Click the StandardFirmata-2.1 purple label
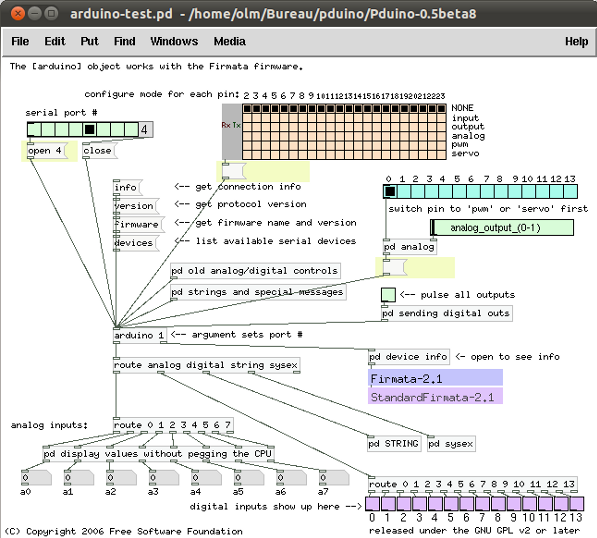 (435, 397)
